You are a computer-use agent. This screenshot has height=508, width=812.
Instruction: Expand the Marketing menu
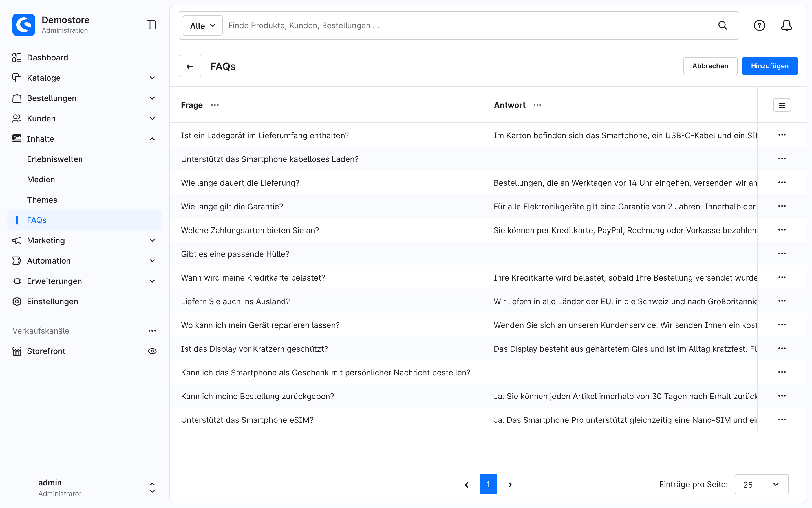click(x=152, y=240)
